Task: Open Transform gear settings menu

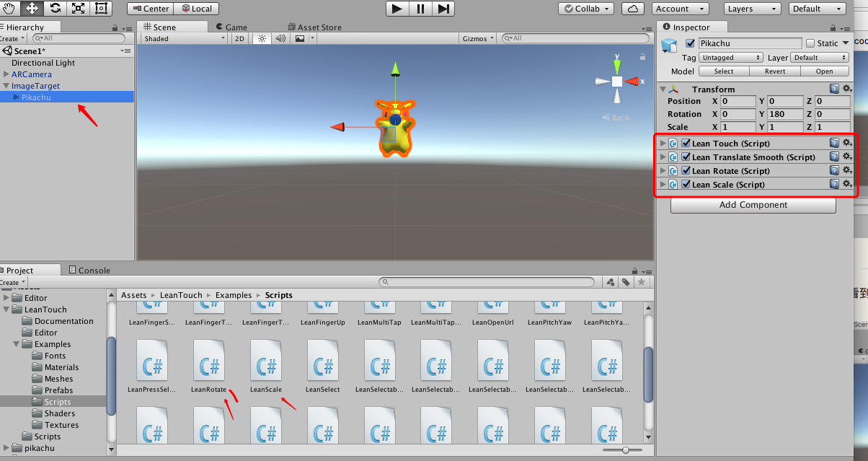Action: pyautogui.click(x=847, y=89)
